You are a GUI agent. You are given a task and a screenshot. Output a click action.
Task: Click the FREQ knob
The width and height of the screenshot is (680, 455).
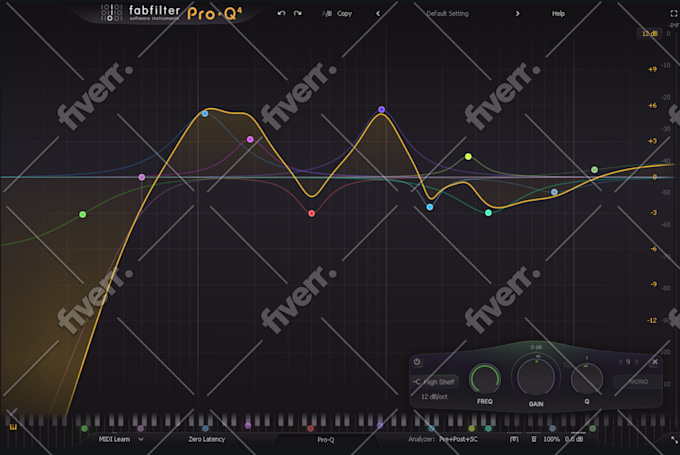(485, 379)
